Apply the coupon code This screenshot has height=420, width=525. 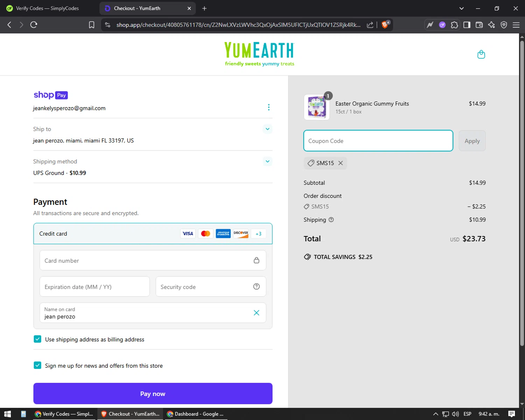[x=472, y=141]
